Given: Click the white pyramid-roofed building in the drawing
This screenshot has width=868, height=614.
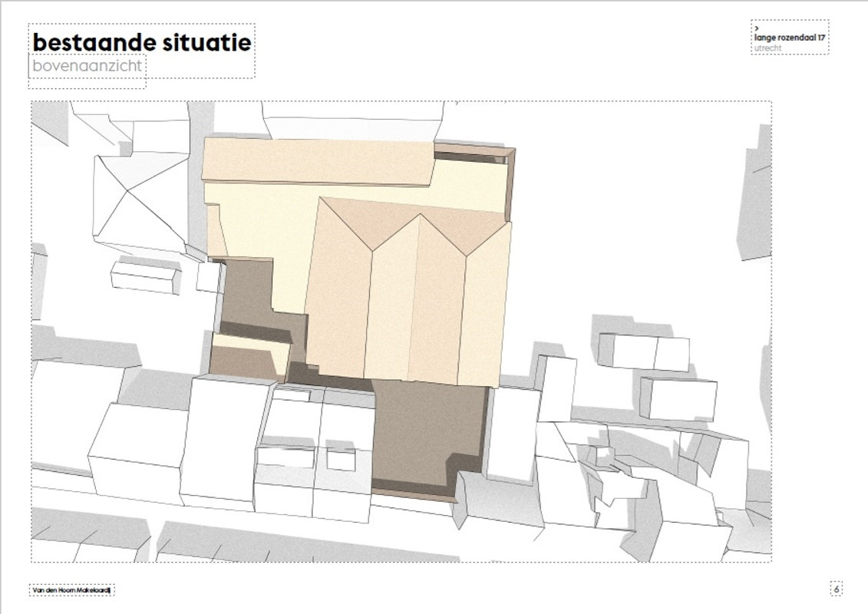Looking at the screenshot, I should pyautogui.click(x=140, y=200).
